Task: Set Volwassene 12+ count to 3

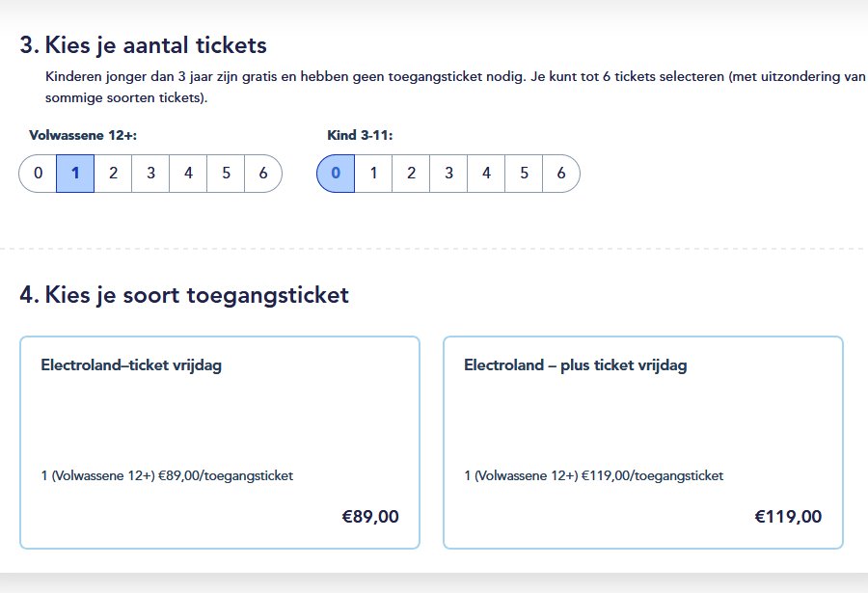Action: [x=150, y=174]
